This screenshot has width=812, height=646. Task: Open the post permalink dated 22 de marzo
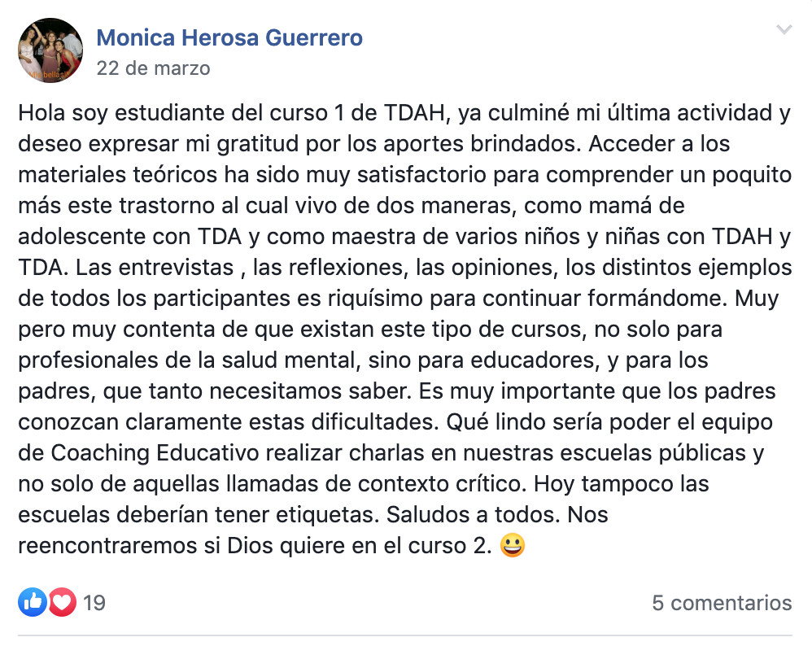153,68
